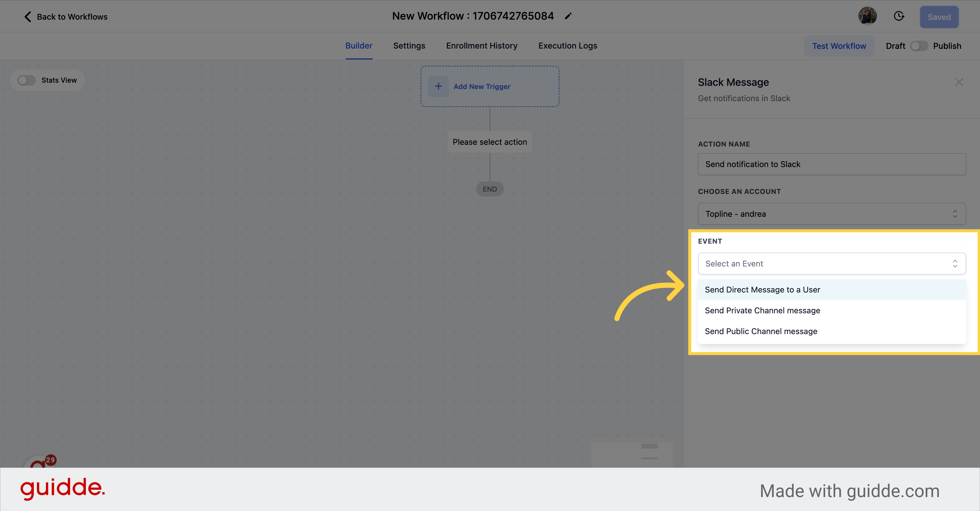Image resolution: width=980 pixels, height=511 pixels.
Task: Open the Choose an Account dropdown
Action: (x=831, y=214)
